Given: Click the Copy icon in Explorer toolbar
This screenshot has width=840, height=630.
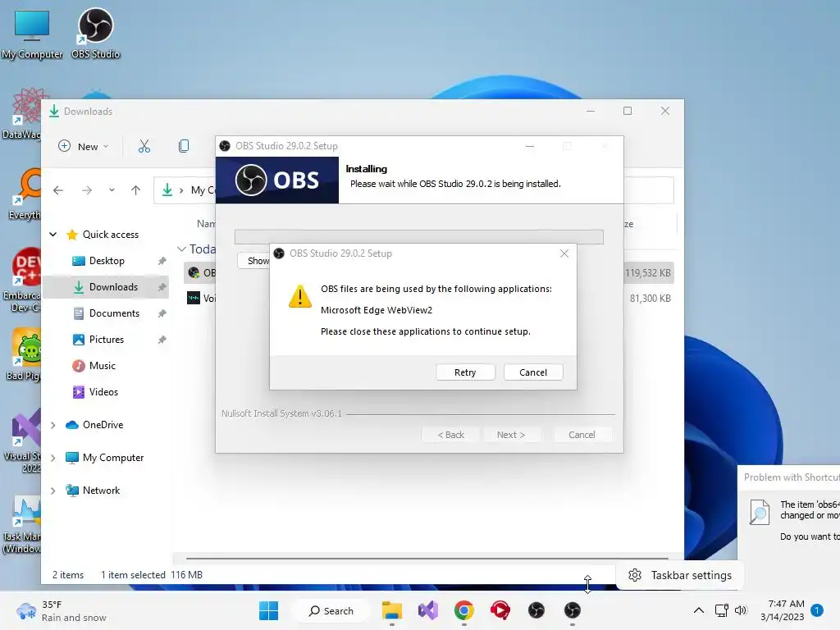Looking at the screenshot, I should (183, 146).
